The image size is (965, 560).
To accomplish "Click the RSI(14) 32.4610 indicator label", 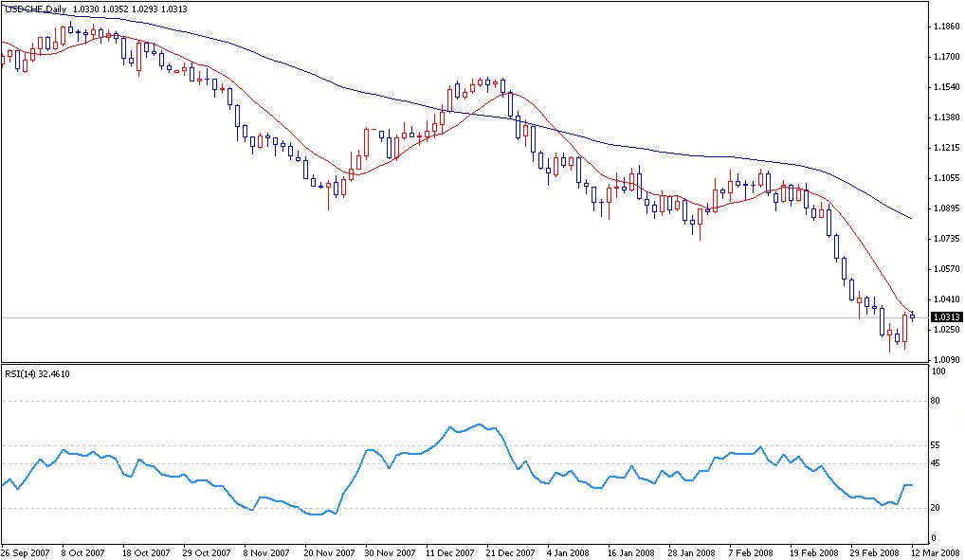I will coord(37,373).
